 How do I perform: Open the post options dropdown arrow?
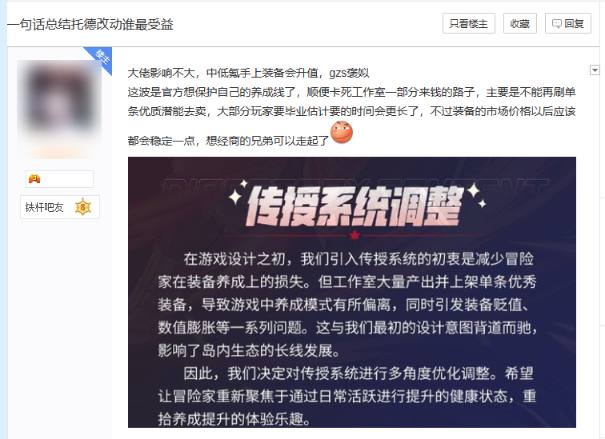click(x=595, y=70)
